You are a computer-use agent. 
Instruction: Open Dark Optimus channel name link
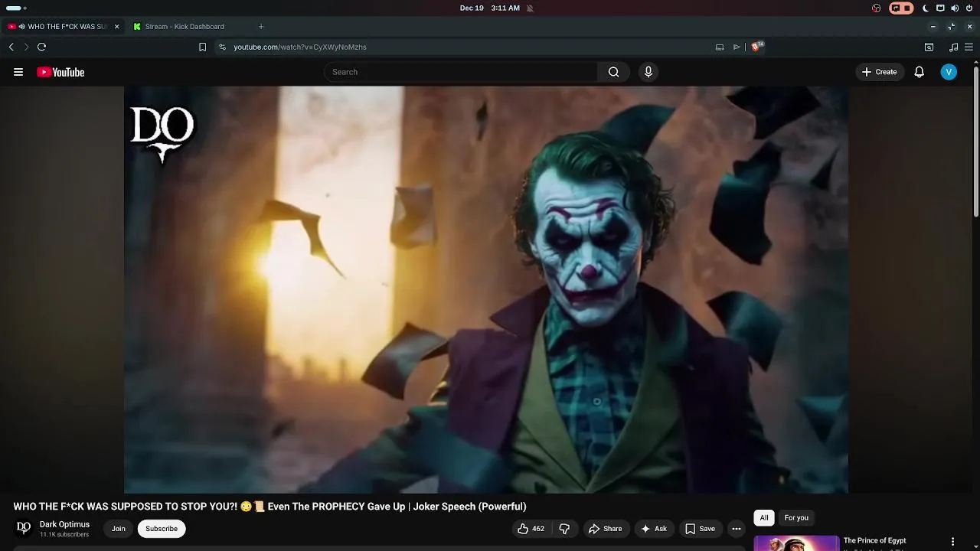tap(64, 524)
